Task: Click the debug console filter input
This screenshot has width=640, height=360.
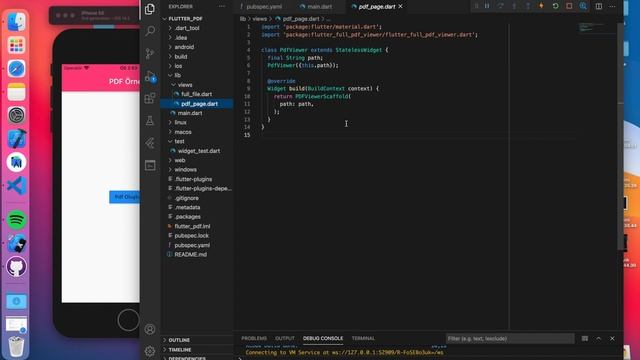Action: (509, 338)
